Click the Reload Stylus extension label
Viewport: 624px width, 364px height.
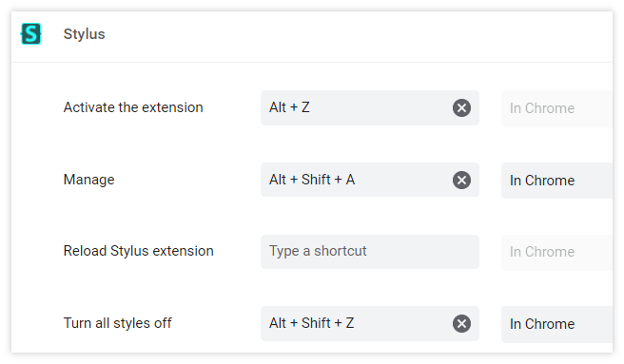139,251
